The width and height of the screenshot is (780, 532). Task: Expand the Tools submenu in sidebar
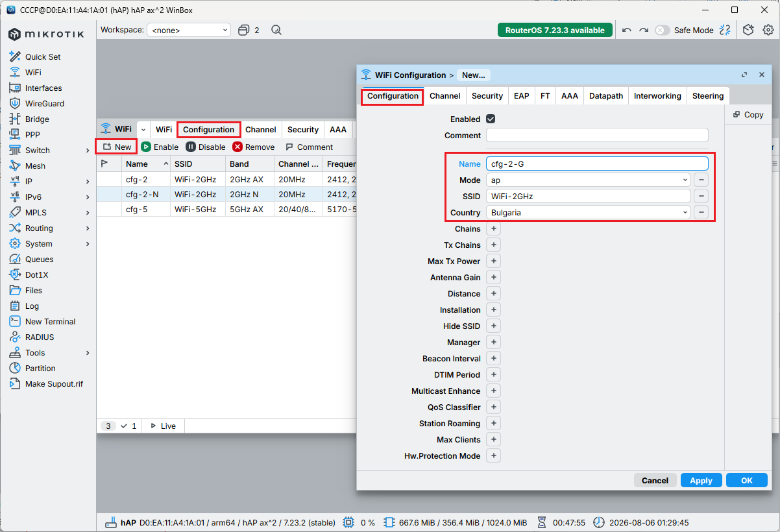tap(88, 352)
